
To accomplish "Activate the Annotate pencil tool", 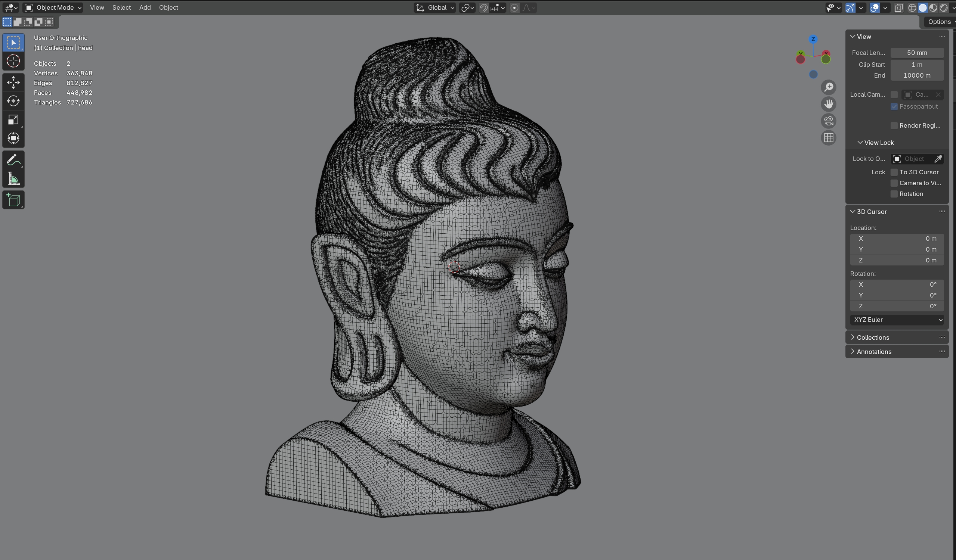I will 13,160.
